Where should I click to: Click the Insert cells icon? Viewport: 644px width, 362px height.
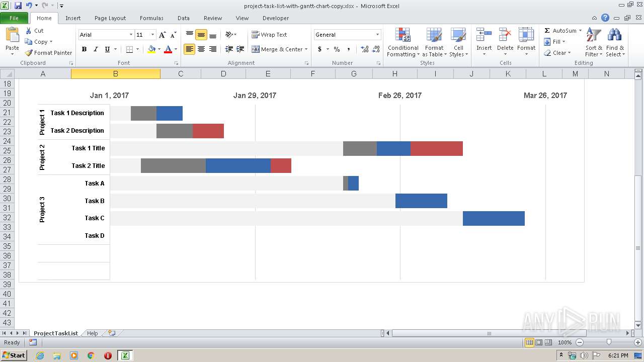(x=484, y=35)
